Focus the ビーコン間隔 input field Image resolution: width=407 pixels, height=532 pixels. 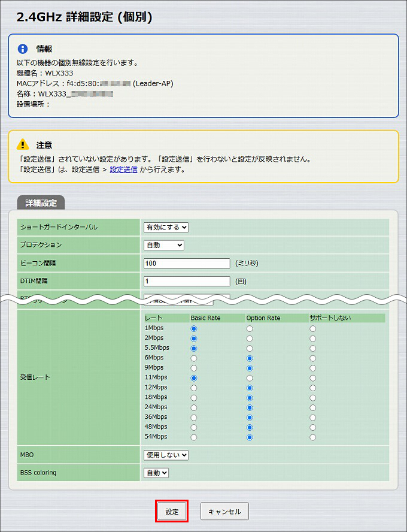point(187,263)
